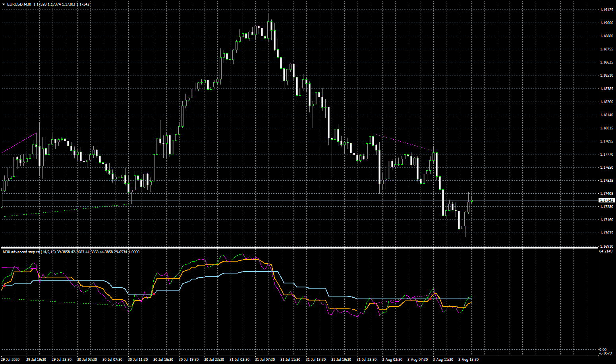The width and height of the screenshot is (616, 364).
Task: Click the '31 Jul 11:30' time axis label
Action: point(290,360)
